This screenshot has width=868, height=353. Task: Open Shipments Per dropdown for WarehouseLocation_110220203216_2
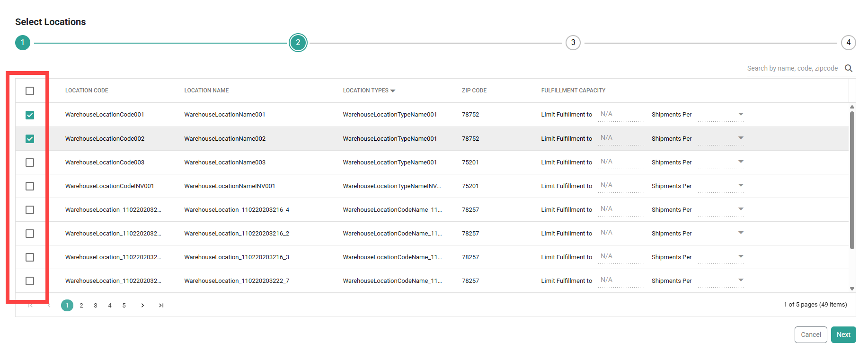(721, 233)
